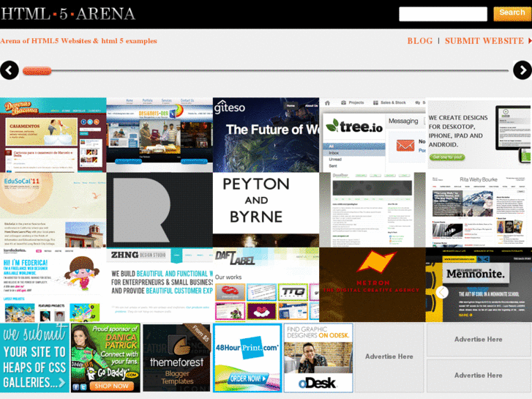This screenshot has height=399, width=532.
Task: Click the search input field
Action: point(443,14)
